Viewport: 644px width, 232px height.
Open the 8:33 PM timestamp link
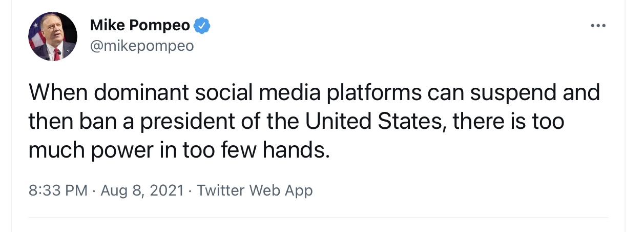(58, 191)
